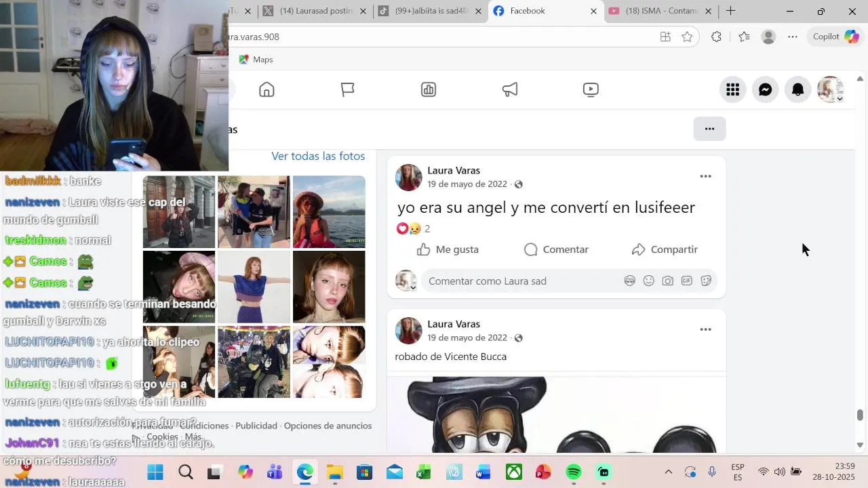Launch Spotify from the taskbar

[x=574, y=472]
